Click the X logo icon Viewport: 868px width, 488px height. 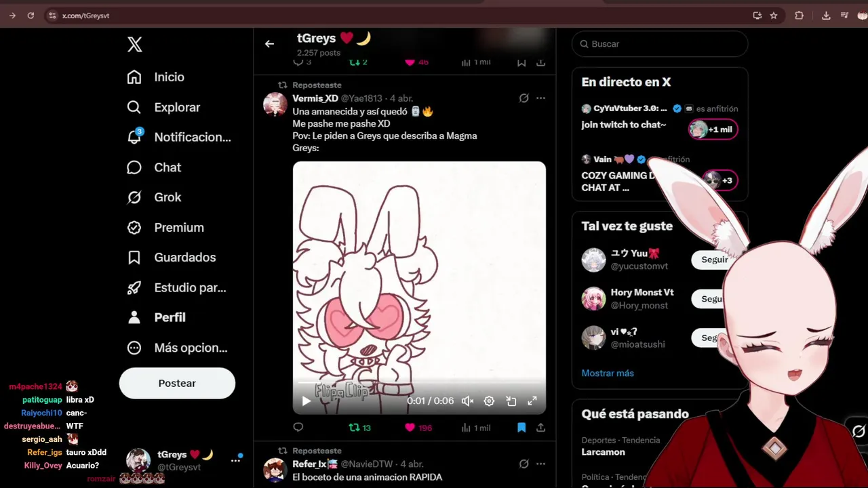click(x=134, y=45)
